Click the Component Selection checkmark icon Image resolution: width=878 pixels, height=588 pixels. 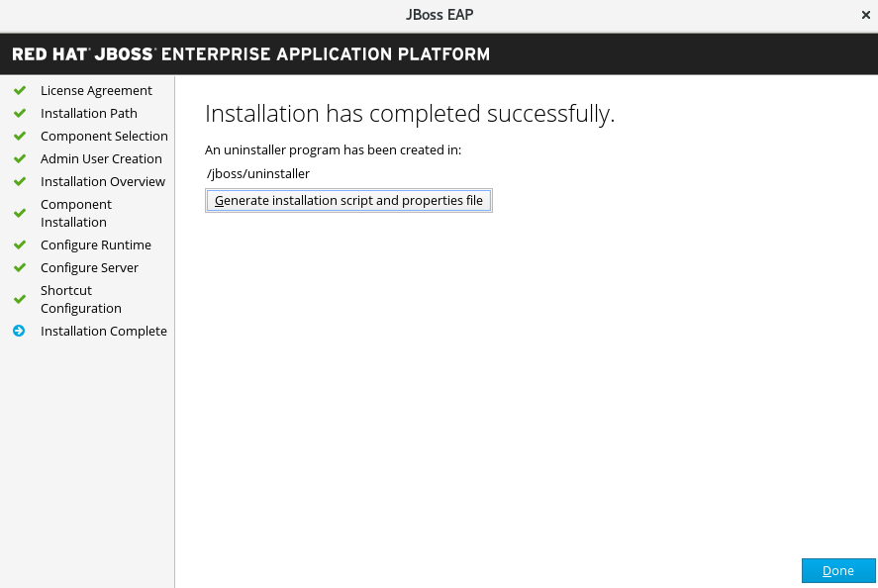(19, 137)
